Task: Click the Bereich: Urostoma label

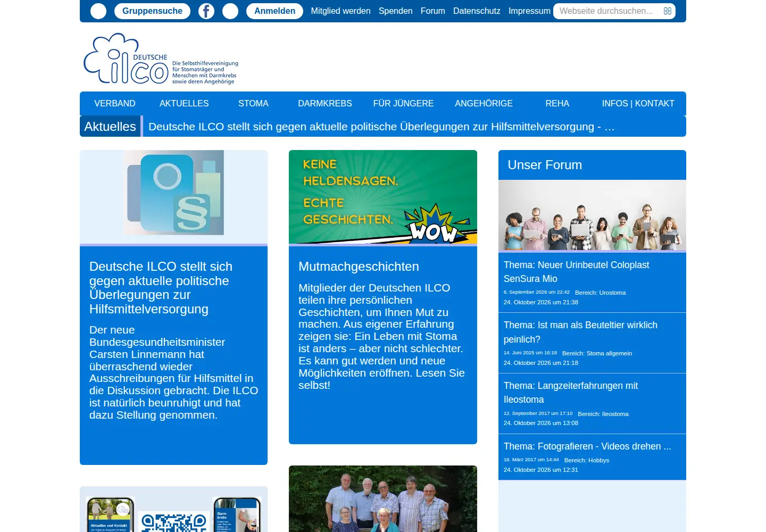Action: pos(600,293)
